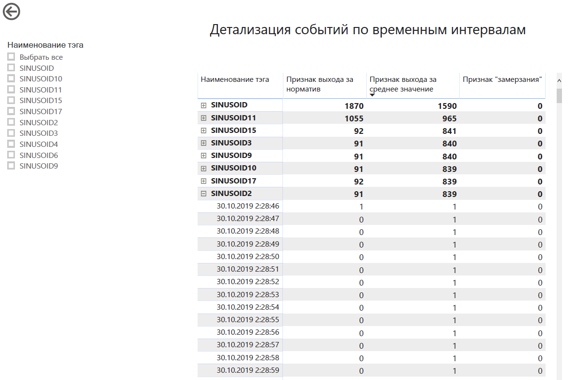Click the 30.10.2019 2:28:56 timestamp

tap(248, 332)
